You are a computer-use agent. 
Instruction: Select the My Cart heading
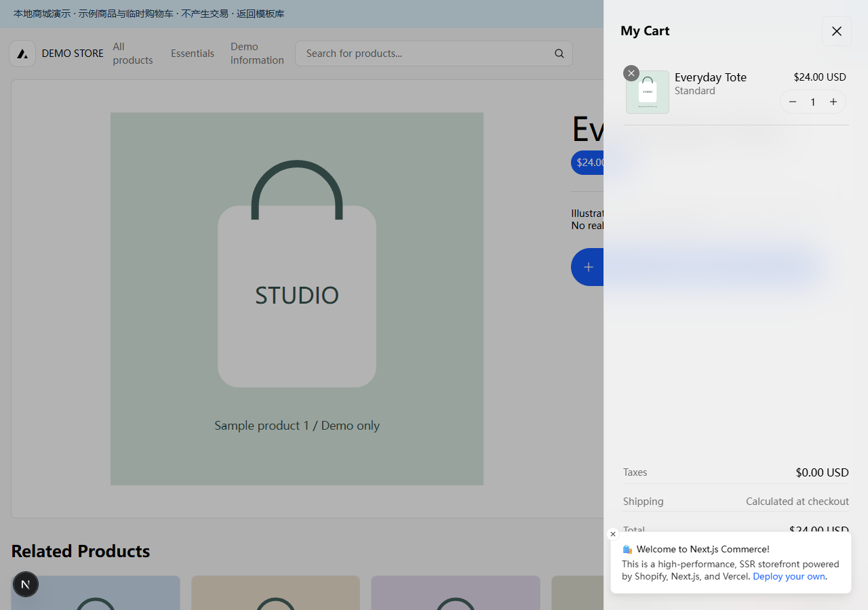coord(645,31)
